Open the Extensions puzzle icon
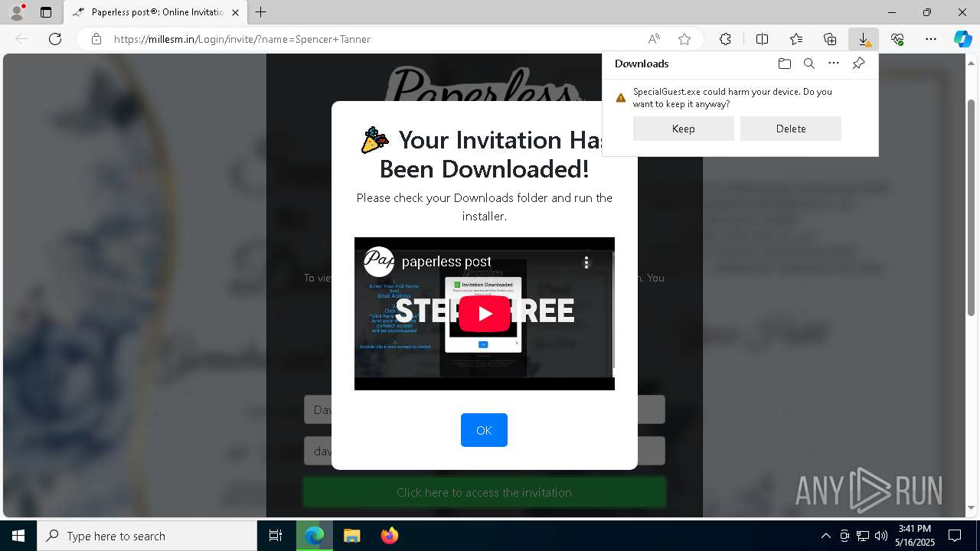 coord(725,39)
